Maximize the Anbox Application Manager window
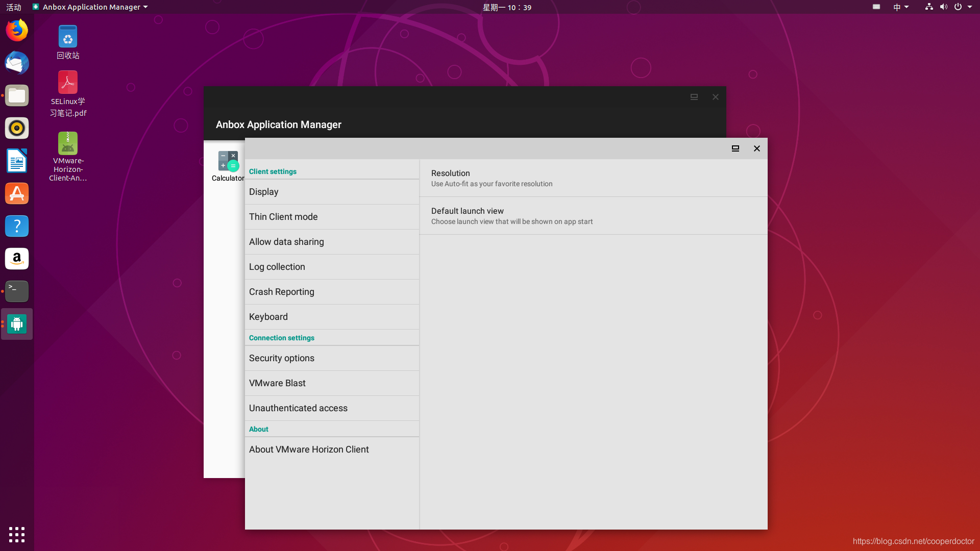980x551 pixels. point(694,97)
